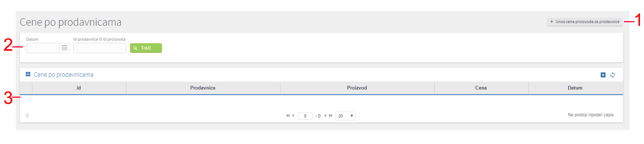Sort by the Prodavnice column header
Screen dimensions: 644x144
point(203,88)
